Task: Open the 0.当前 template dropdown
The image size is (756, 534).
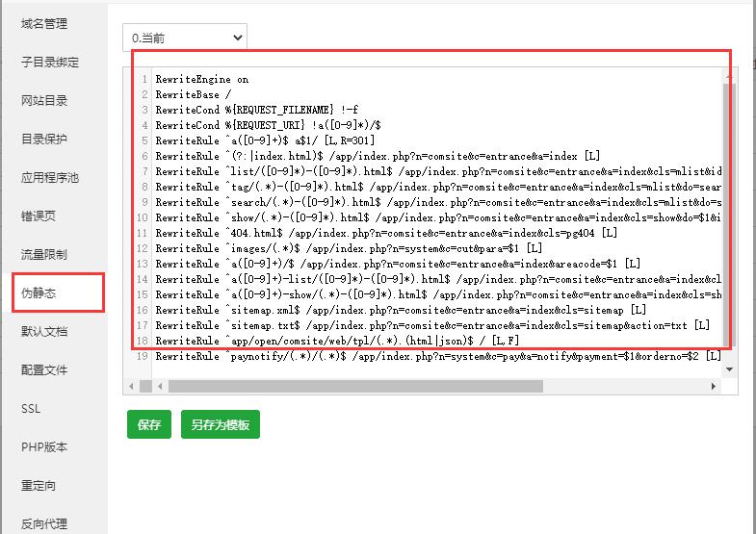Action: tap(185, 38)
